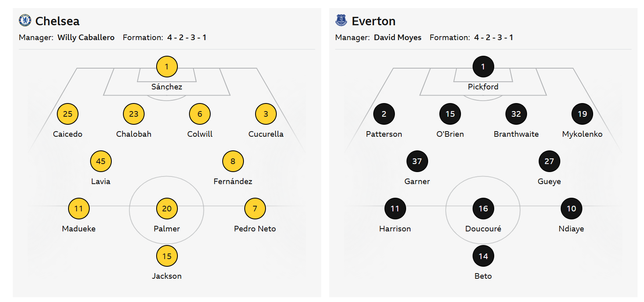This screenshot has height=302, width=644.
Task: Click Palmer's yellow number 20 badge
Action: click(167, 209)
